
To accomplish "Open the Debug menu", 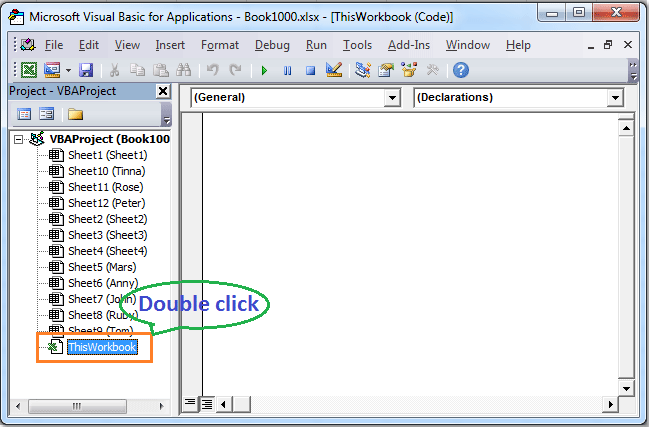I will pyautogui.click(x=272, y=45).
